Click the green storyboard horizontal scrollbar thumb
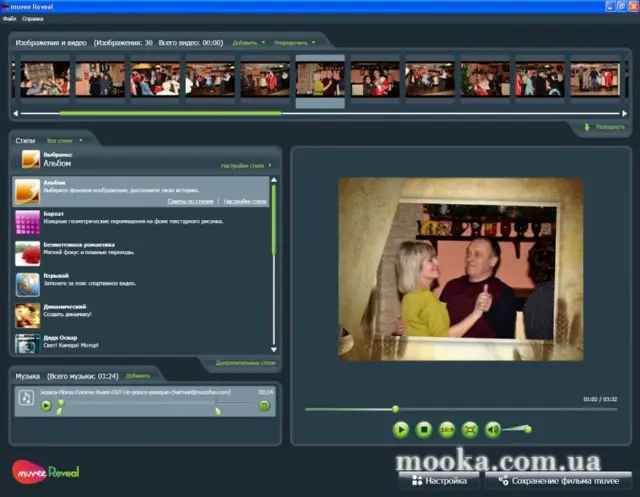The width and height of the screenshot is (640, 497). click(x=170, y=113)
